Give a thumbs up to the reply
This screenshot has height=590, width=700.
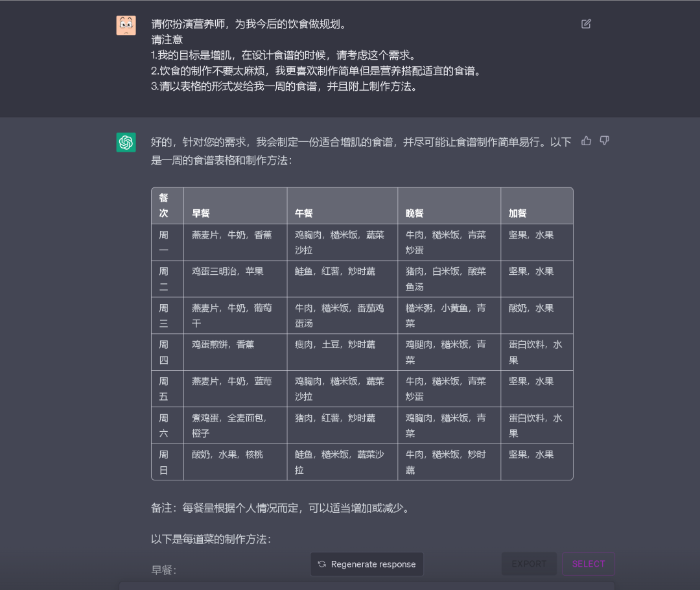click(x=586, y=141)
